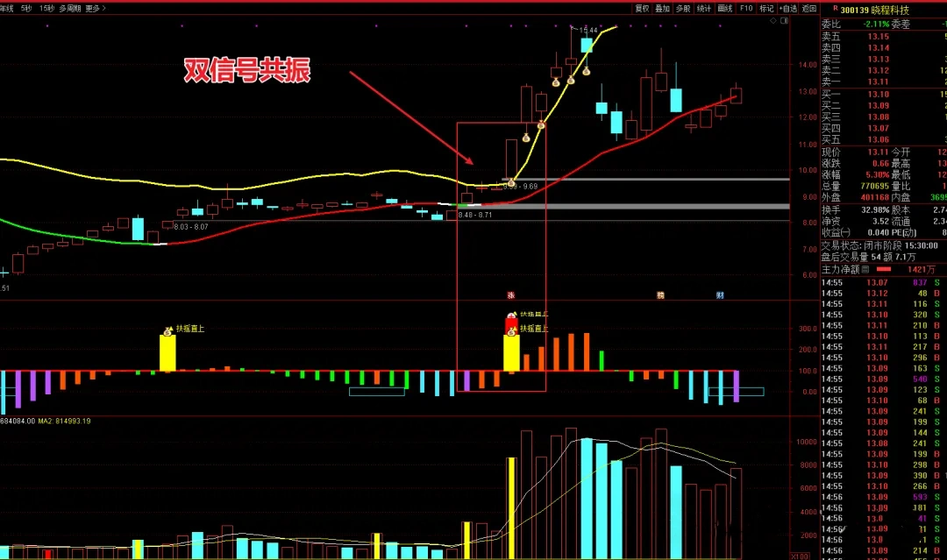Click left 扶摇直上 money bag signal icon
This screenshot has height=560, width=947.
167,330
